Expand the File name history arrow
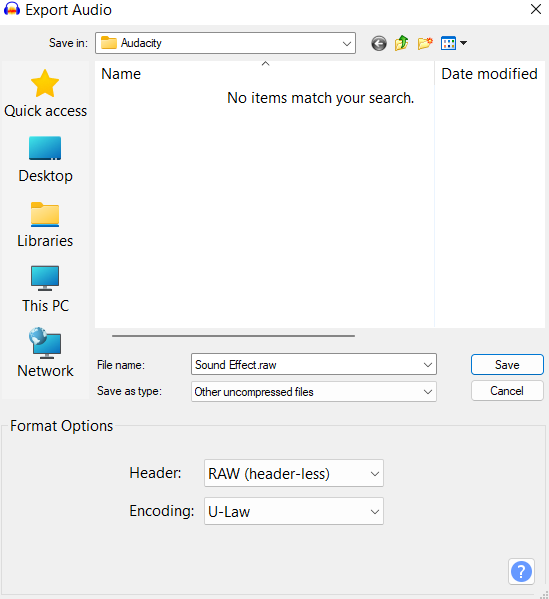The width and height of the screenshot is (549, 599). tap(428, 365)
